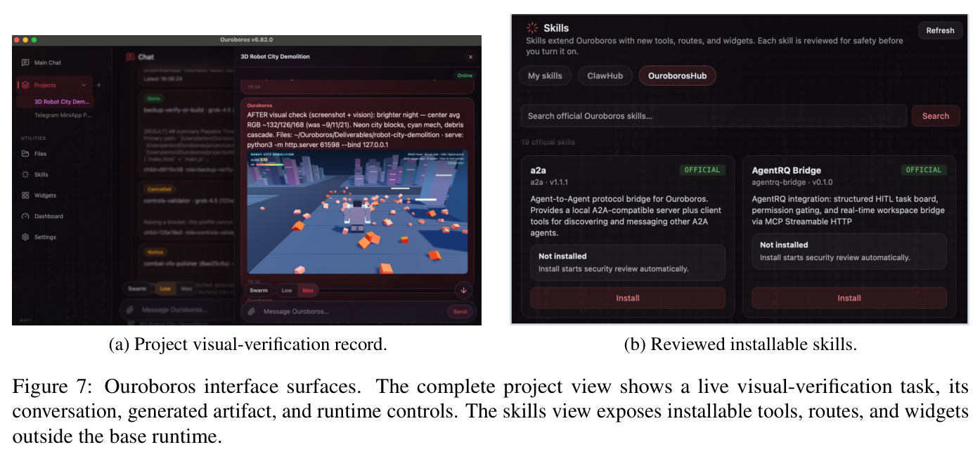Toggle Swarm in the dimmed background chat
The image size is (980, 459).
(138, 288)
